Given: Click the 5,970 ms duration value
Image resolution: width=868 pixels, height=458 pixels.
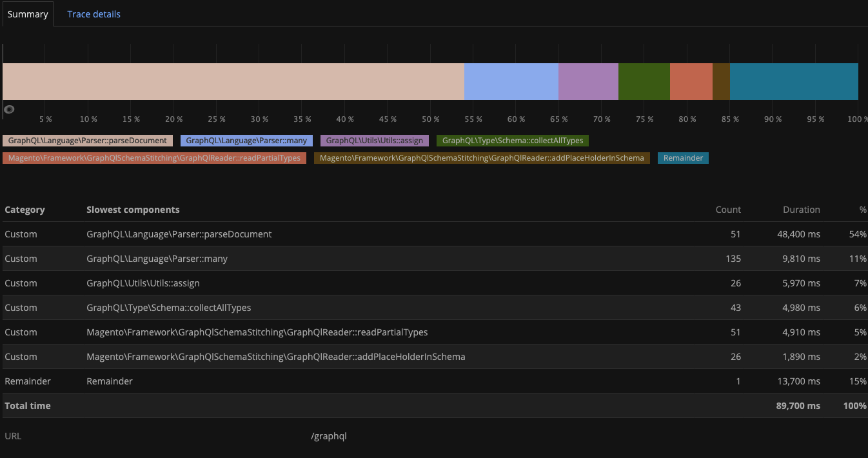Looking at the screenshot, I should 801,283.
